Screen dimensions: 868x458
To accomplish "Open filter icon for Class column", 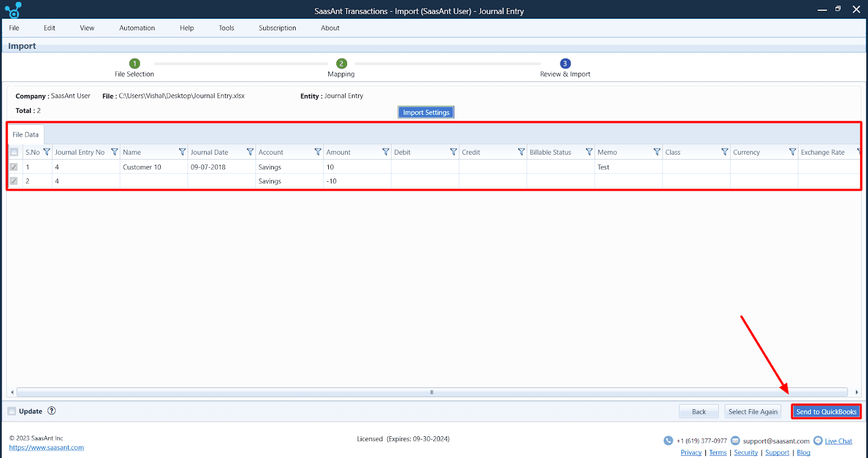I will tap(725, 152).
